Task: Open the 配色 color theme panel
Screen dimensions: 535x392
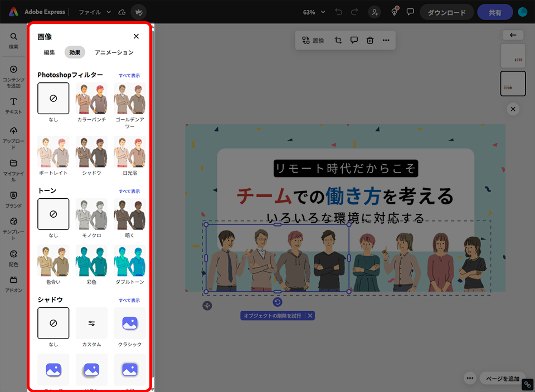Action: coord(13,257)
